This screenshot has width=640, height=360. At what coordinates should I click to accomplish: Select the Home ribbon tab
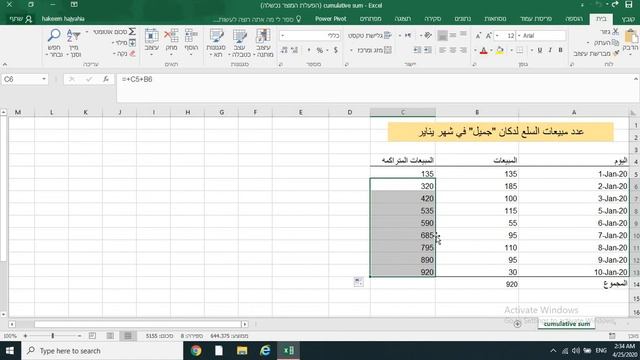601,19
